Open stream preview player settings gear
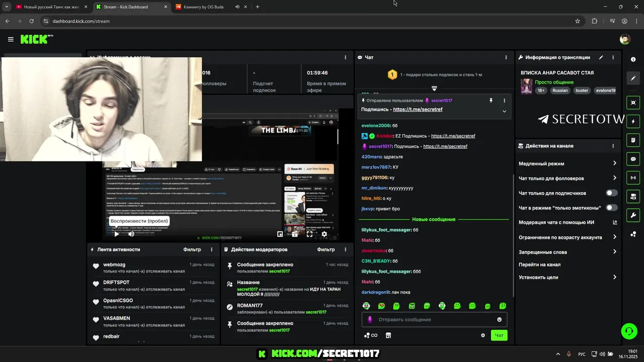Screen dimensions: 644x362 point(325,234)
